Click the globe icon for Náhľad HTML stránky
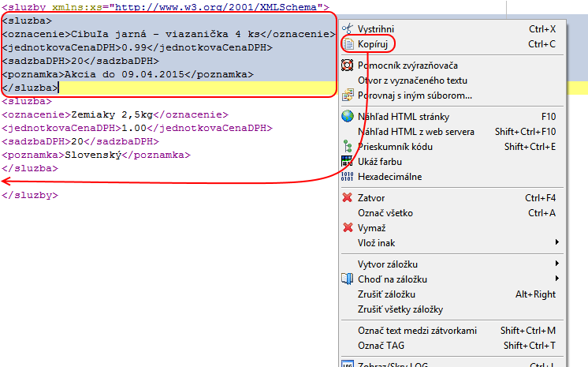This screenshot has height=367, width=588. (348, 117)
